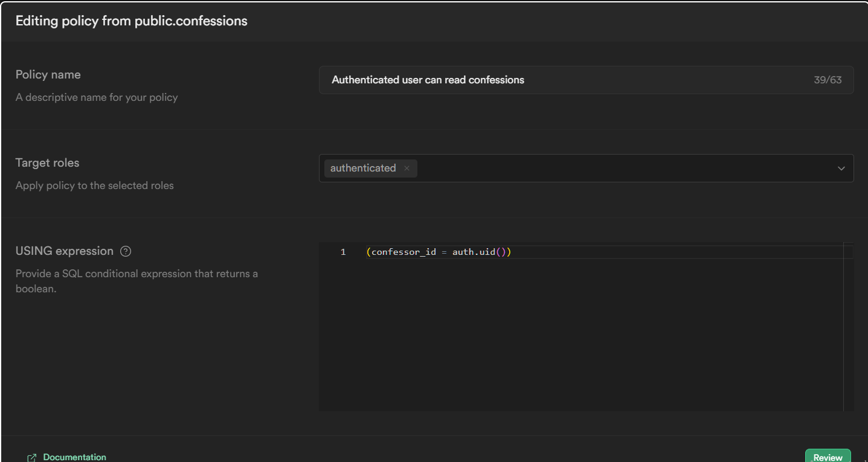
Task: Expand the Target roles dropdown chevron
Action: (841, 168)
